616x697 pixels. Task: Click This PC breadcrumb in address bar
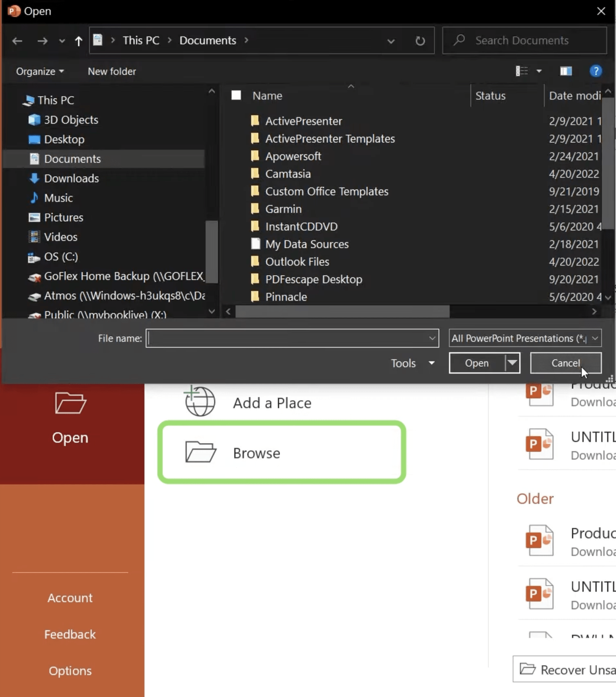(x=141, y=40)
